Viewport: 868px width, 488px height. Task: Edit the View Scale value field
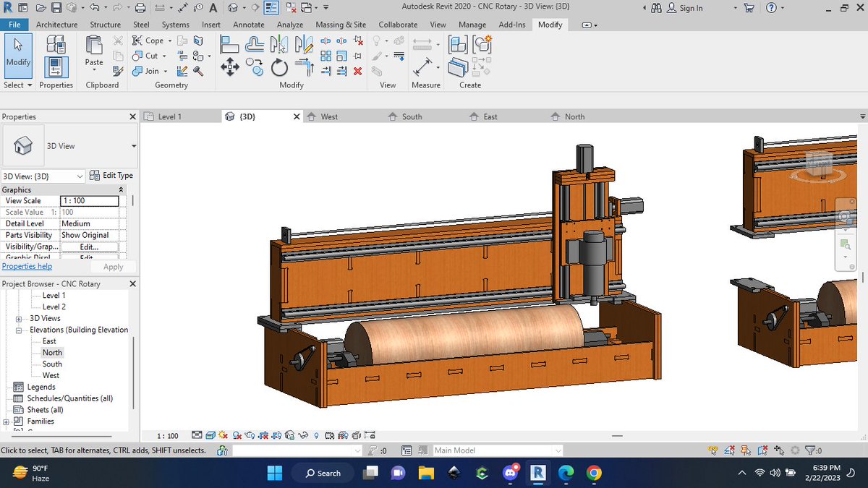coord(90,201)
